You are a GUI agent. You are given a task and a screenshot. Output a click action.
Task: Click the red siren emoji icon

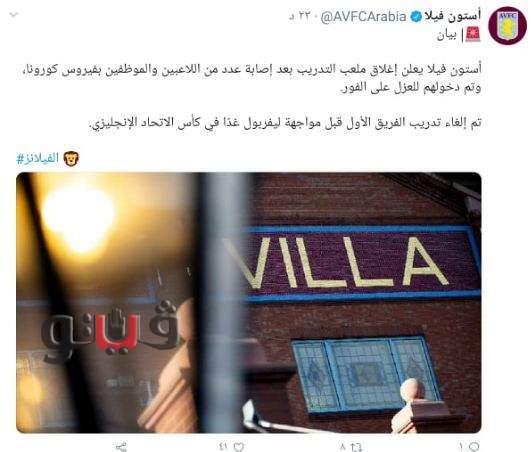(x=473, y=34)
